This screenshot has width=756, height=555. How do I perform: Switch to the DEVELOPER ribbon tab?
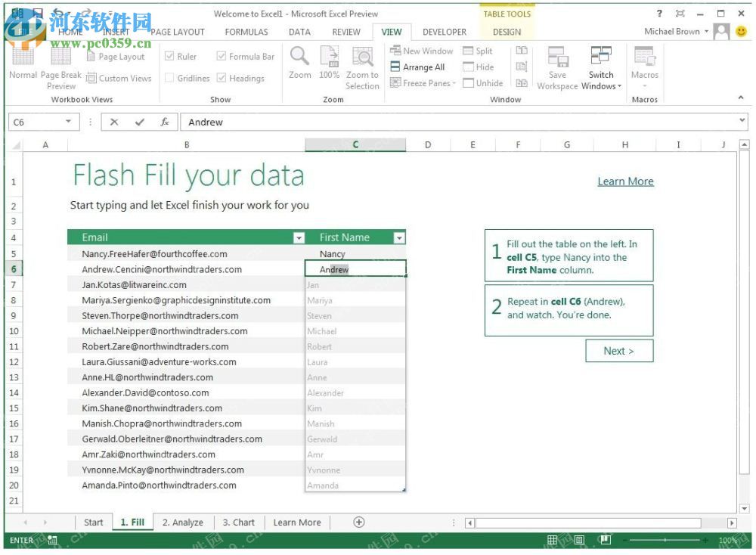444,32
